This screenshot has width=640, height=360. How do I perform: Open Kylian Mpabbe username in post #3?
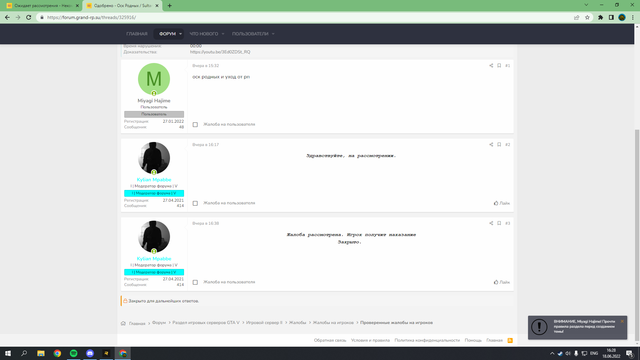click(154, 258)
